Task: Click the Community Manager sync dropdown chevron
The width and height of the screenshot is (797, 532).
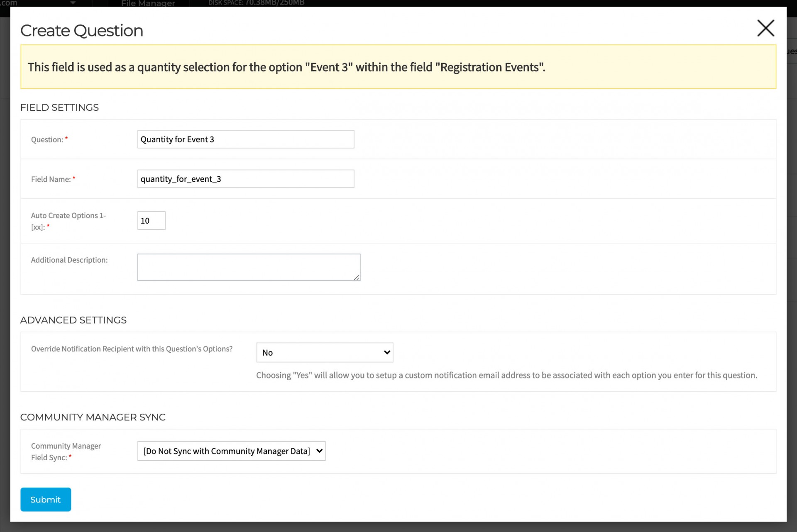Action: pos(318,451)
